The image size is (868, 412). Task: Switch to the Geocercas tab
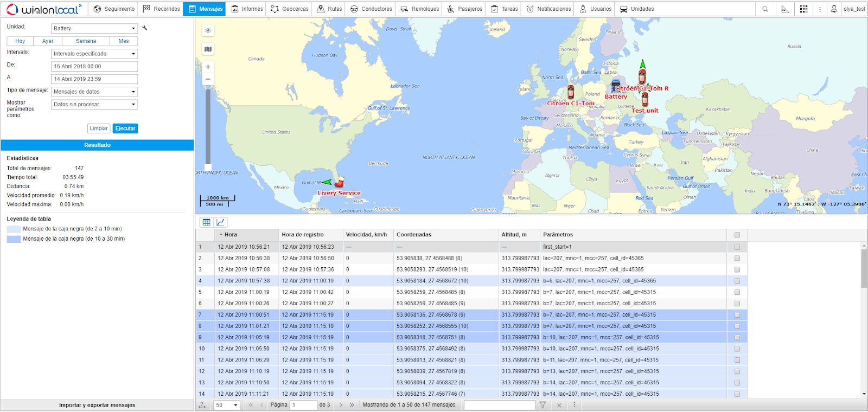point(290,9)
